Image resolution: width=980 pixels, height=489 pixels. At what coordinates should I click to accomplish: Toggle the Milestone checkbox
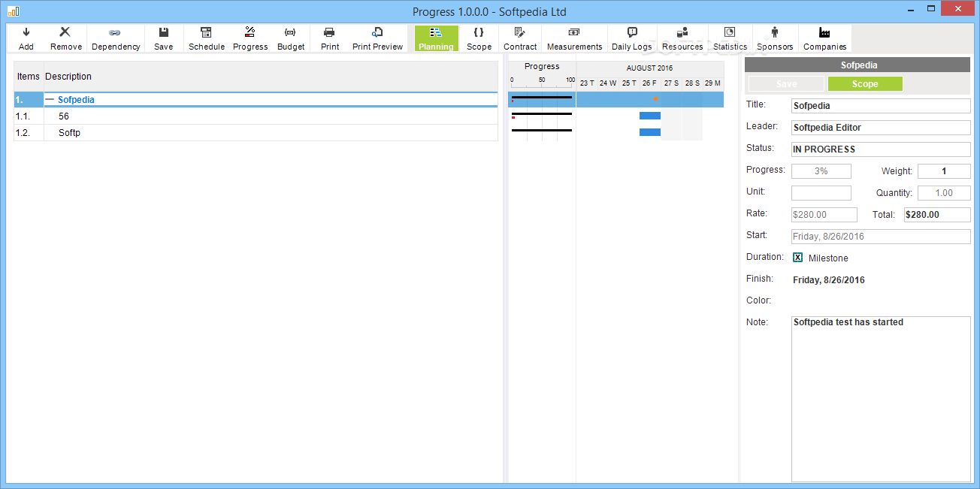[x=798, y=258]
